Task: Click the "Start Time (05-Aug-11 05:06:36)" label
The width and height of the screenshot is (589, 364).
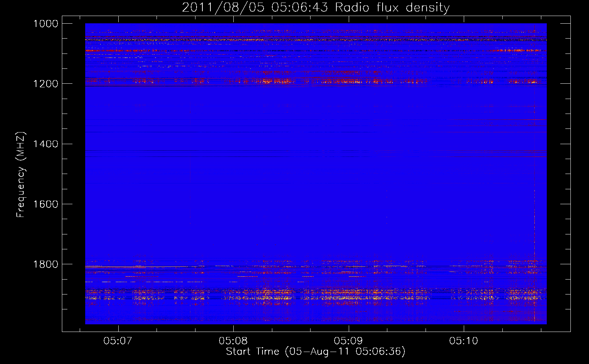Action: coord(316,352)
